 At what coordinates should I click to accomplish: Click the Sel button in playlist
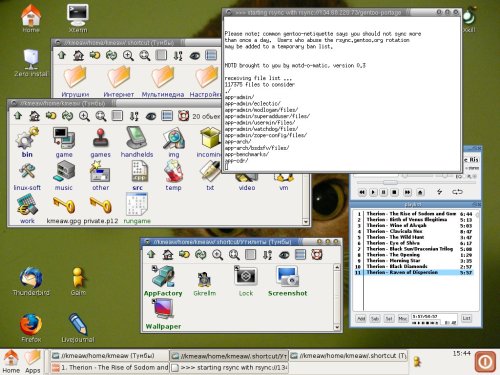coord(389,319)
